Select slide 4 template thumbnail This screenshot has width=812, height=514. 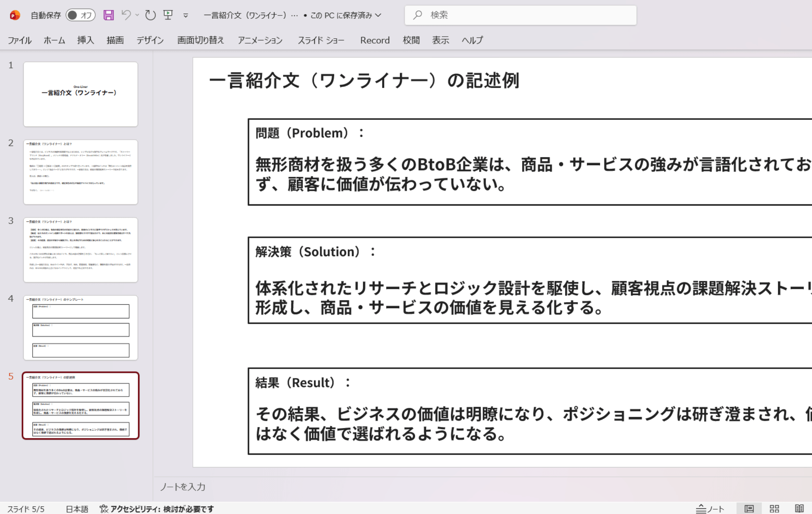coord(81,328)
